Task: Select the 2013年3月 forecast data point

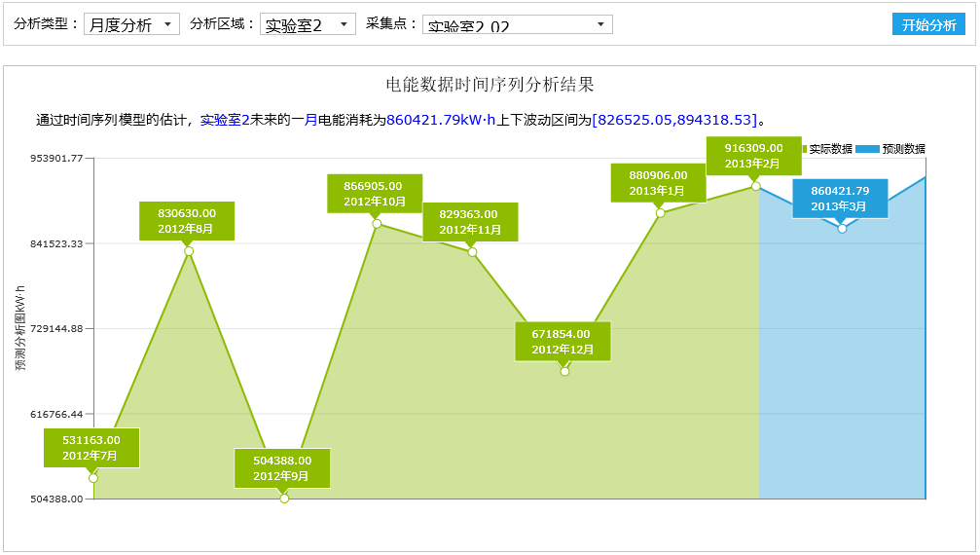Action: (842, 228)
